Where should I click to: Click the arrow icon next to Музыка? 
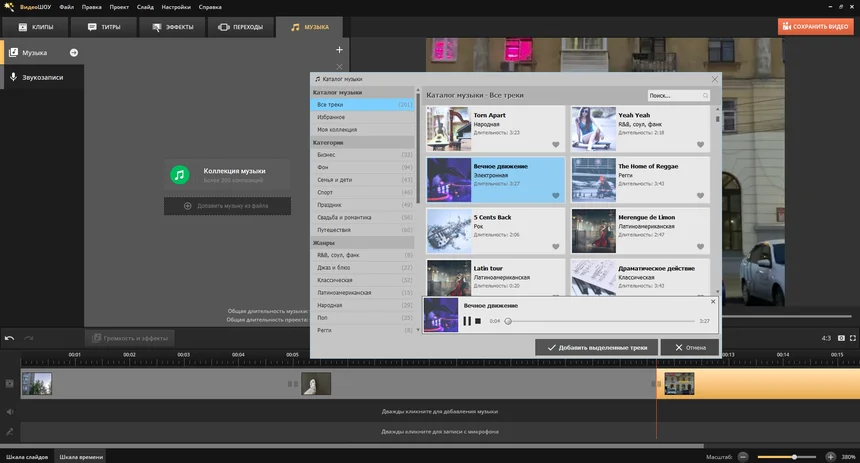(73, 53)
